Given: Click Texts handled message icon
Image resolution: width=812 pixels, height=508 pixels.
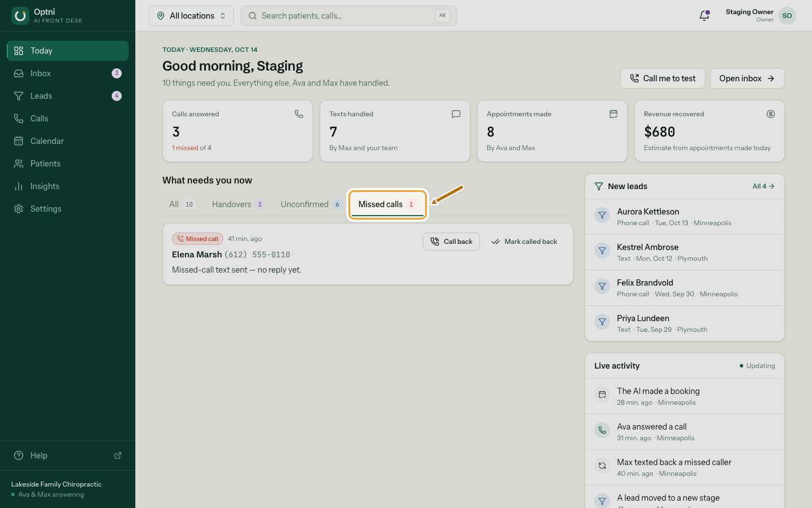Looking at the screenshot, I should pos(456,114).
